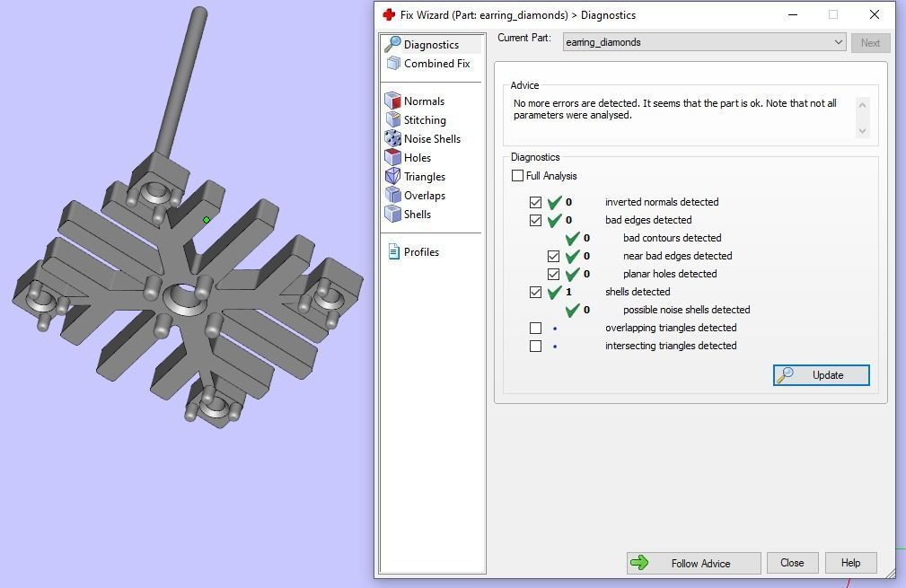The image size is (906, 588).
Task: Click green checkmark beside bad contours
Action: tap(572, 238)
